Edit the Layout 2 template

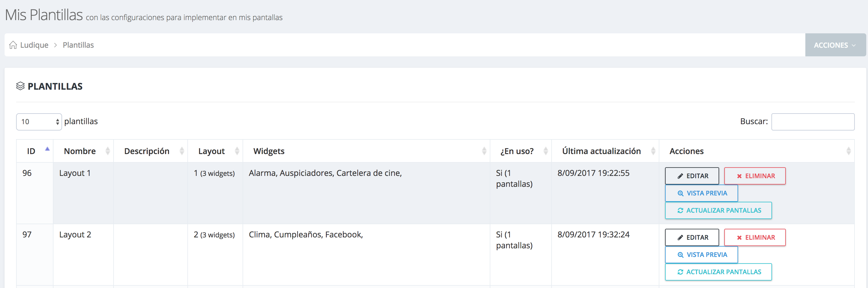692,237
